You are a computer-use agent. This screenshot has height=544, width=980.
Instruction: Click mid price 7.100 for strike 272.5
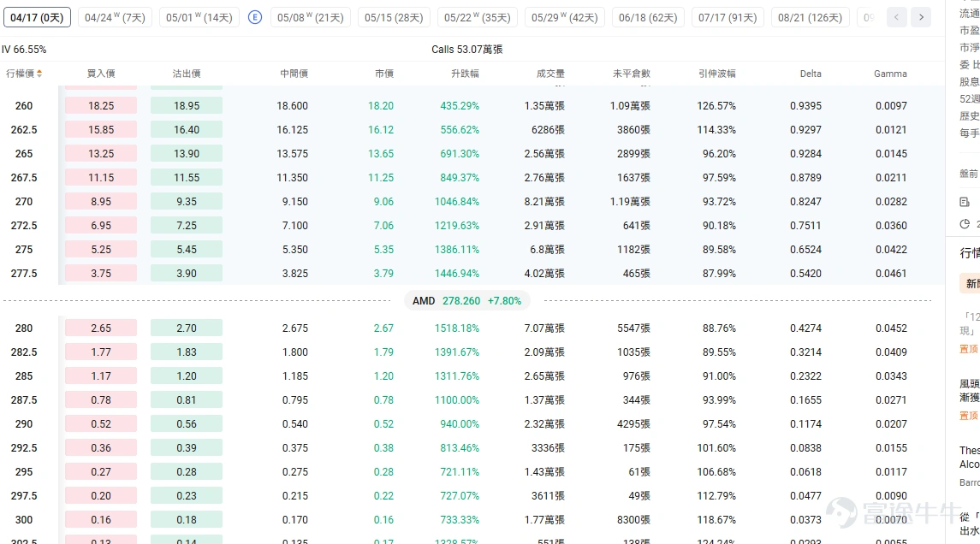point(295,226)
